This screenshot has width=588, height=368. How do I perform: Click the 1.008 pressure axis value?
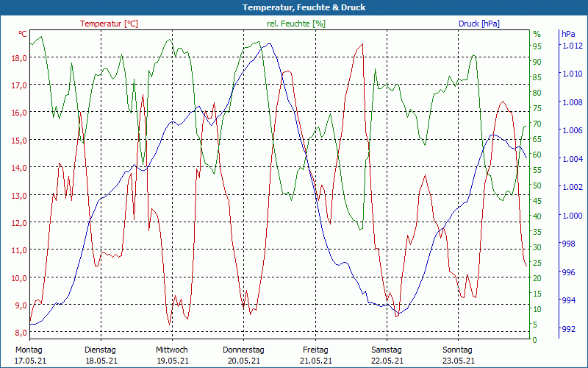pos(572,102)
